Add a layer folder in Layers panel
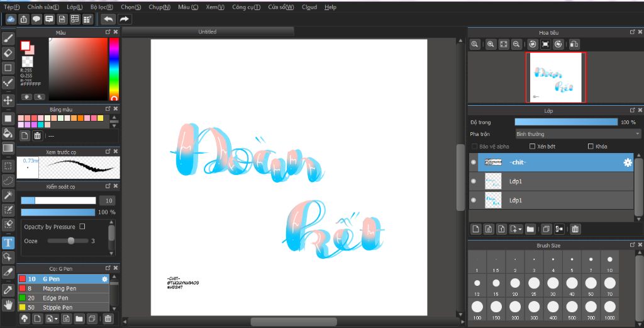This screenshot has height=328, width=644. coord(530,229)
